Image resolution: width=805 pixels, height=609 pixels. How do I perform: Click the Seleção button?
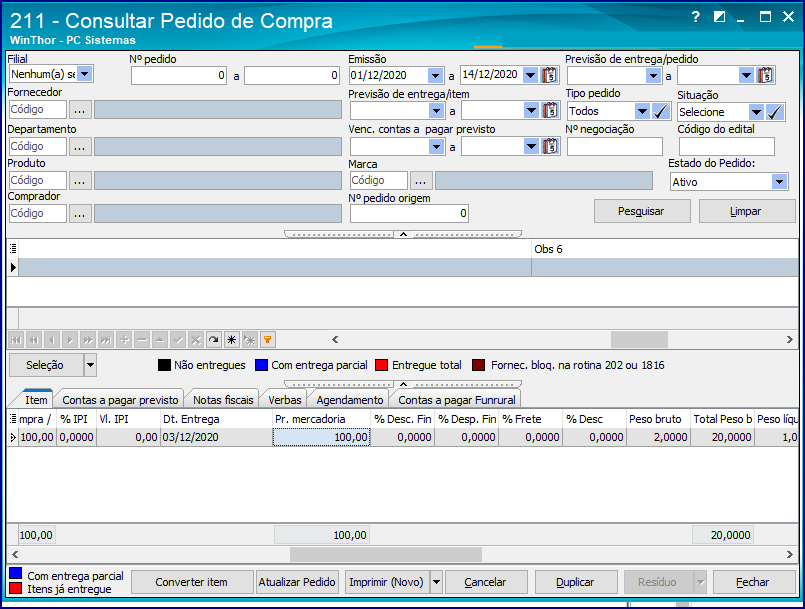tap(46, 365)
